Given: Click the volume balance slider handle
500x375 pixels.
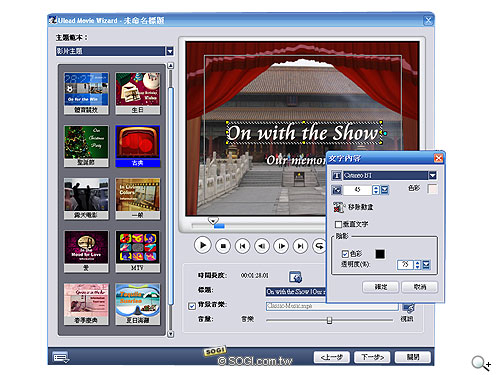Looking at the screenshot, I should pos(329,320).
